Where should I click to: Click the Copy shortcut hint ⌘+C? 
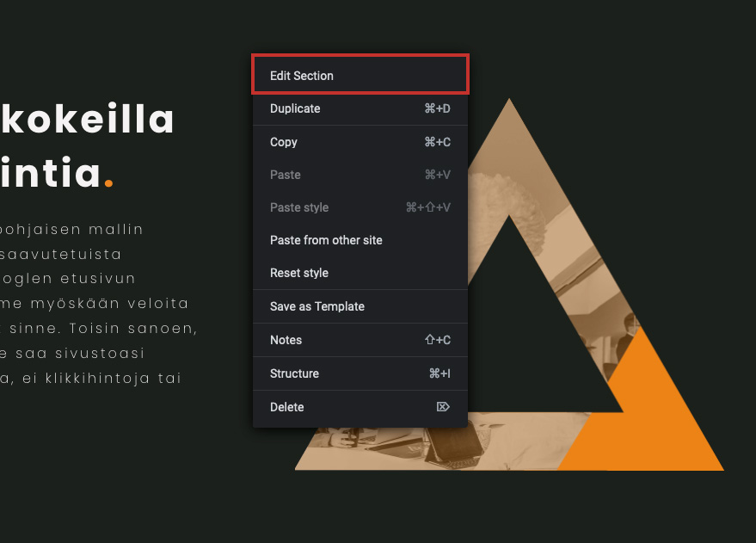437,142
